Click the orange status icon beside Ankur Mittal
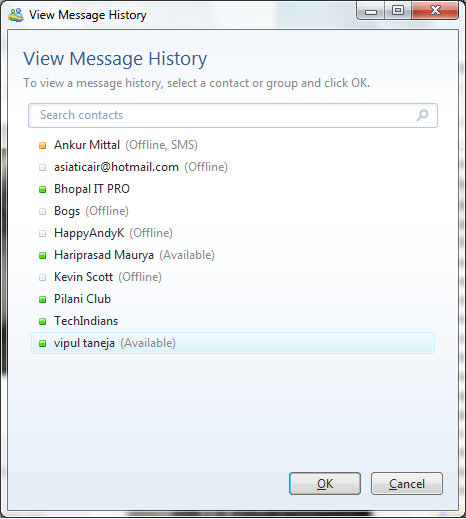 (43, 145)
